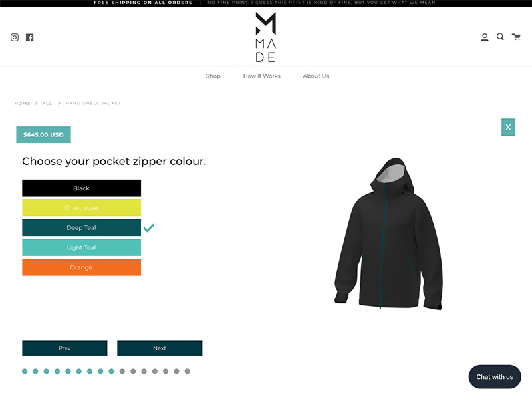Click the MADE logo
532x399 pixels.
click(265, 37)
